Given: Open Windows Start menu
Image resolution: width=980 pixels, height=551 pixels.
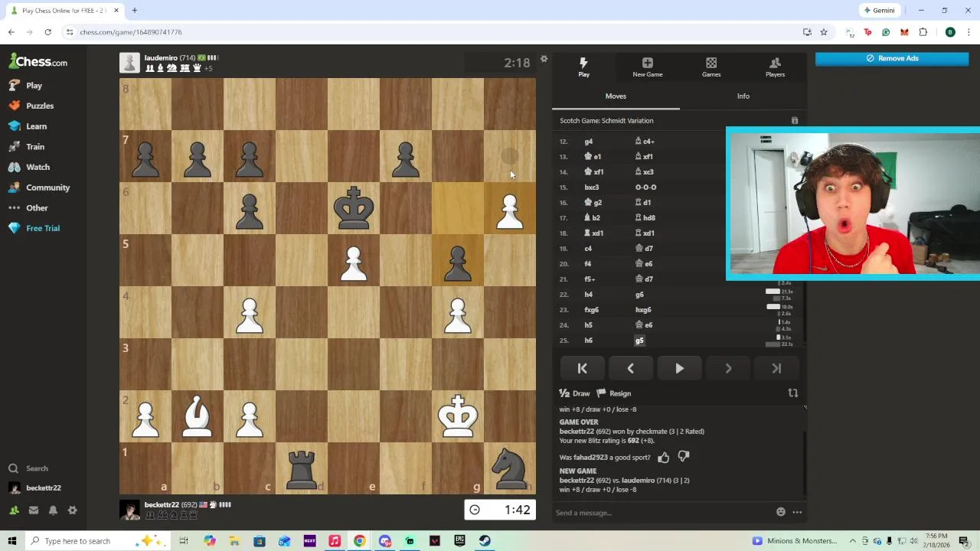Looking at the screenshot, I should (x=12, y=541).
